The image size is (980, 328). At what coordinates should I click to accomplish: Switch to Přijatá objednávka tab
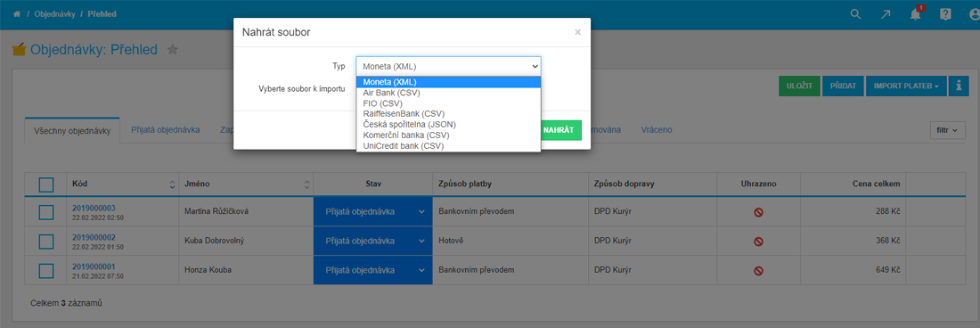165,130
